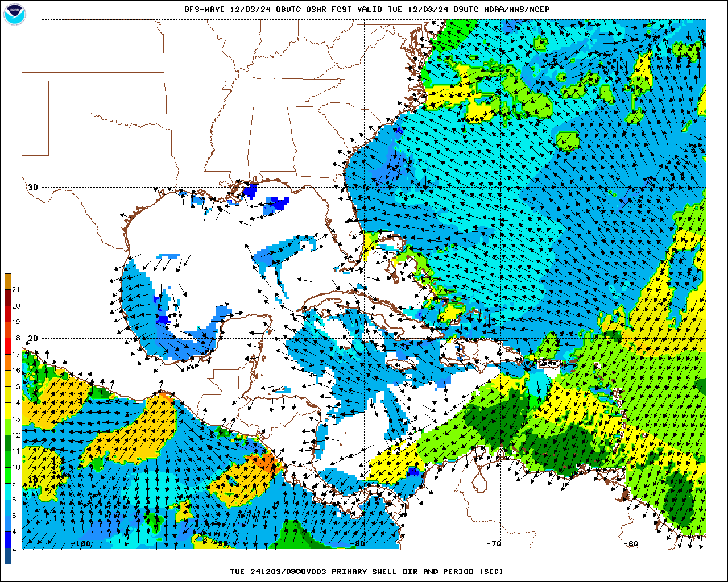Viewport: 728px width, 582px height.
Task: Select the gold swatch between 15 and 16
Action: [x=8, y=379]
